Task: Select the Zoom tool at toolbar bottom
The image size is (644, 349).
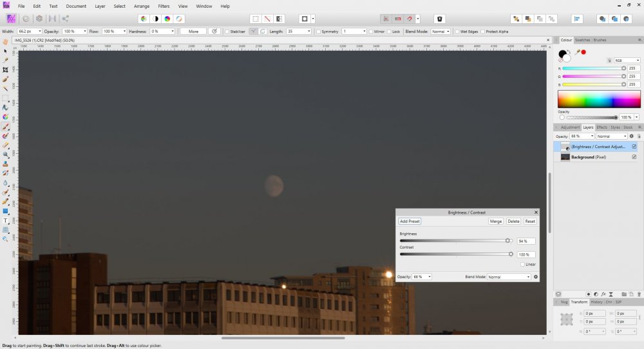Action: [5, 239]
